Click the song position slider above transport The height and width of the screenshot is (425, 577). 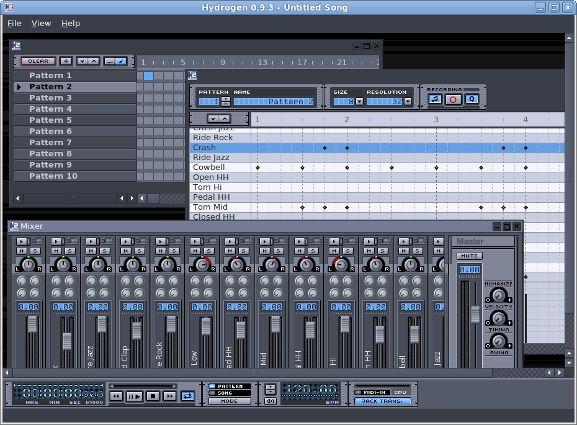pyautogui.click(x=143, y=386)
